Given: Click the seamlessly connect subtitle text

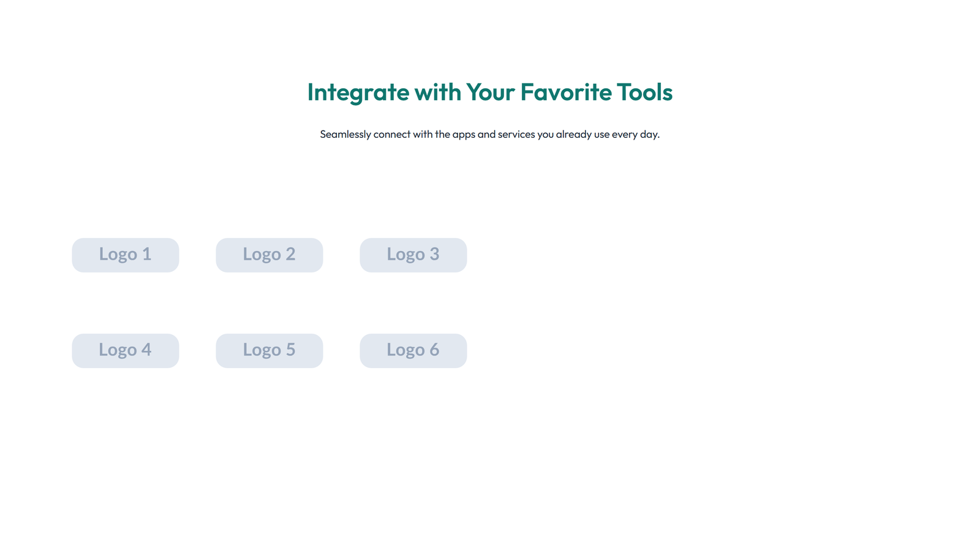Looking at the screenshot, I should [x=489, y=134].
